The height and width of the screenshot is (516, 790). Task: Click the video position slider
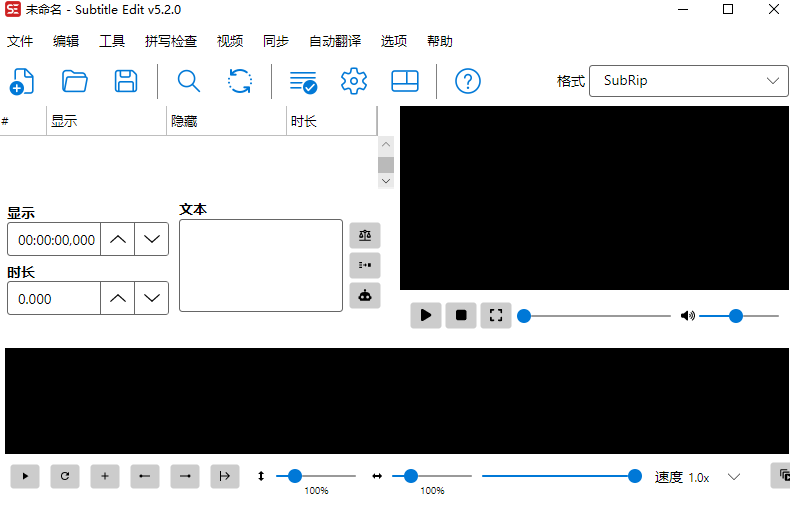595,316
